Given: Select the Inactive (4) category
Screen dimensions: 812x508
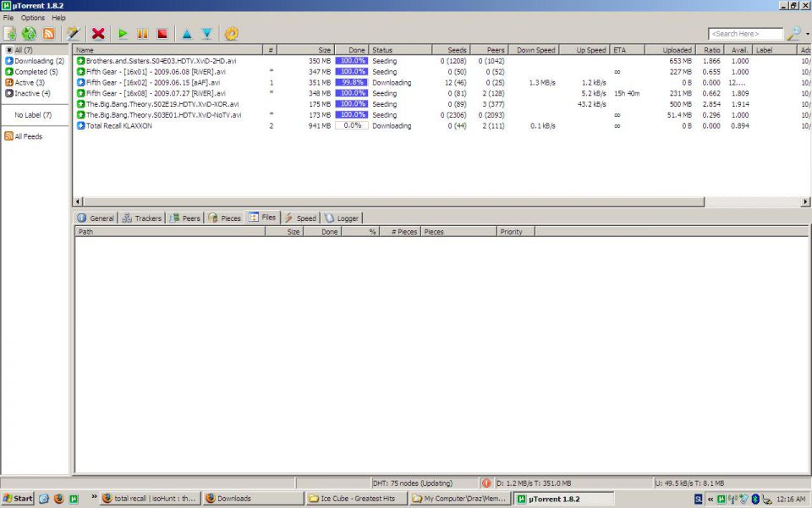Looking at the screenshot, I should pyautogui.click(x=27, y=93).
